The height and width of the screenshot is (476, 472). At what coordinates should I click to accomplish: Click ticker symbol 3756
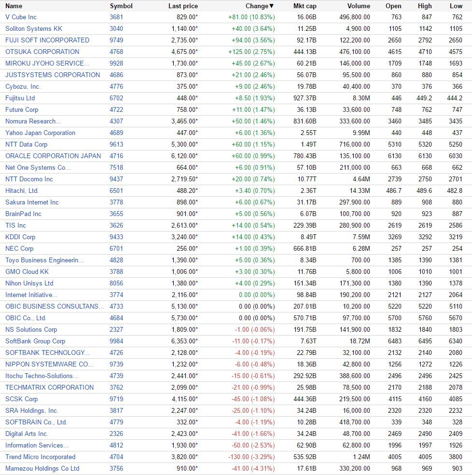pos(116,468)
